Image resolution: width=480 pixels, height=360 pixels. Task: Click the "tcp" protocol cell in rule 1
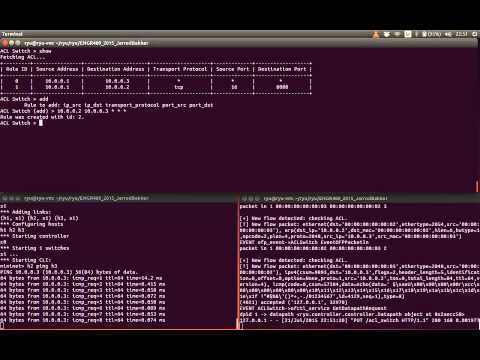click(179, 87)
